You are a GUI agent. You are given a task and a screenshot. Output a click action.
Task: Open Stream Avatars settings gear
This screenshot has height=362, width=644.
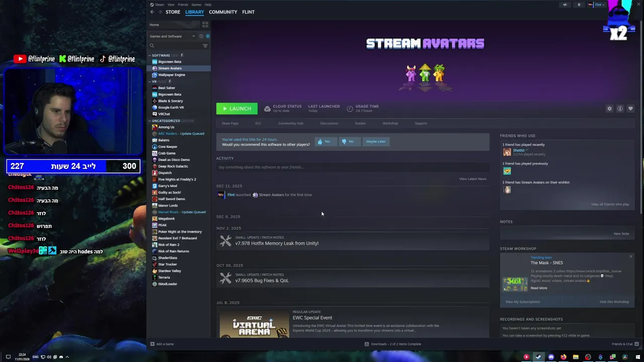pos(609,109)
